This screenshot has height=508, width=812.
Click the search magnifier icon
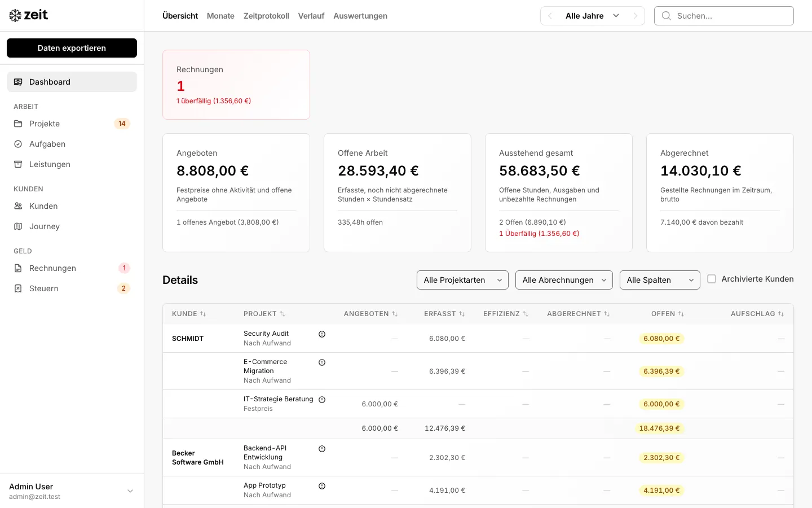click(x=667, y=16)
